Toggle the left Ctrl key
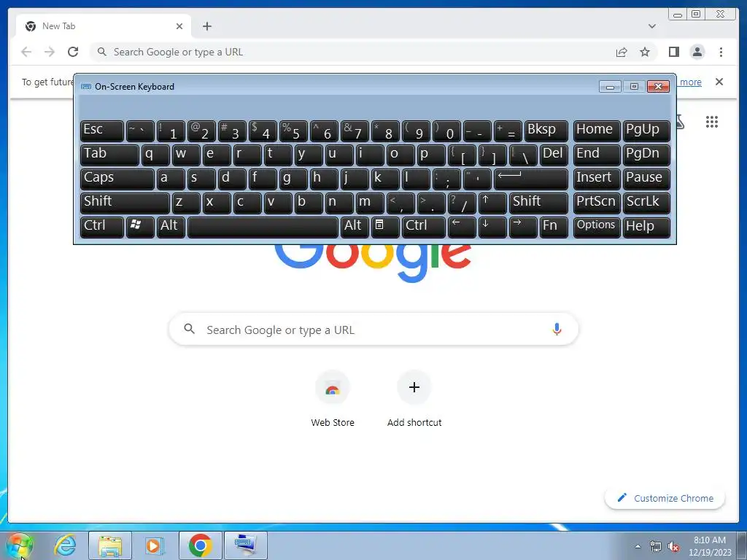 [102, 227]
